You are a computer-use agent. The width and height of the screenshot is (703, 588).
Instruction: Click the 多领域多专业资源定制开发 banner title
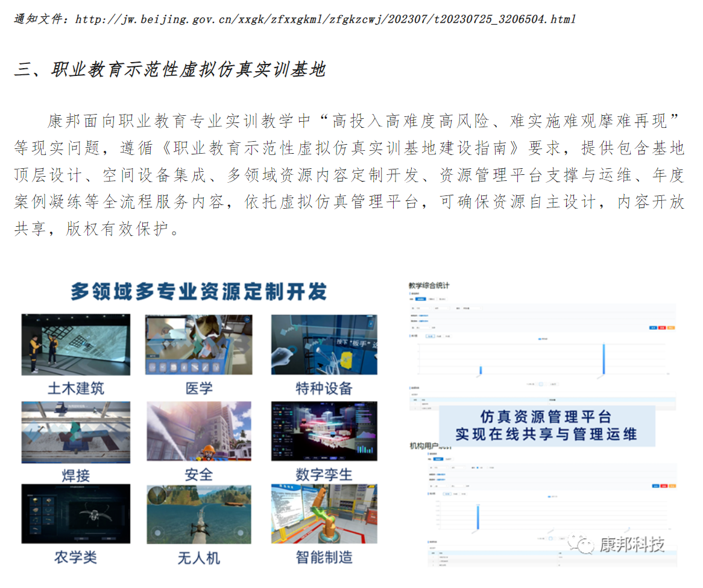coord(198,292)
